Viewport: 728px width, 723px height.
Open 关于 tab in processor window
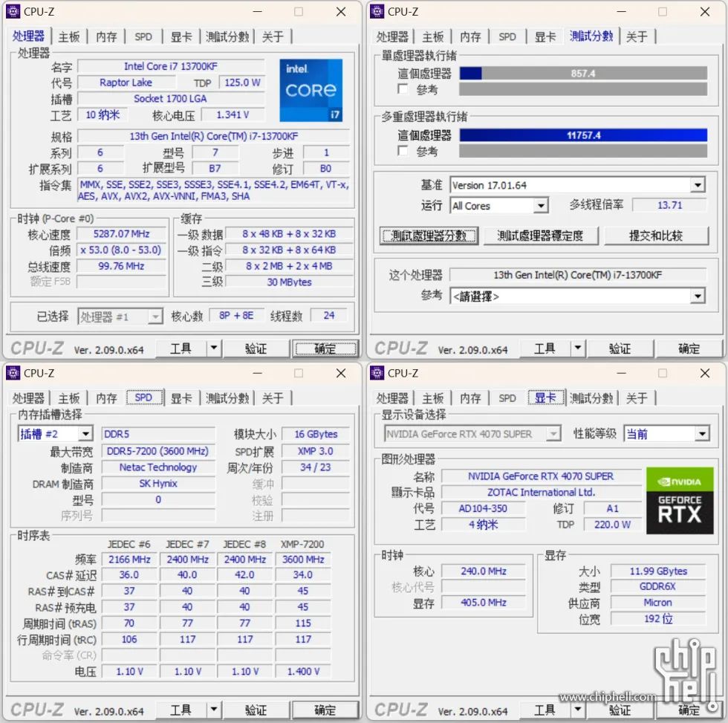coord(273,36)
